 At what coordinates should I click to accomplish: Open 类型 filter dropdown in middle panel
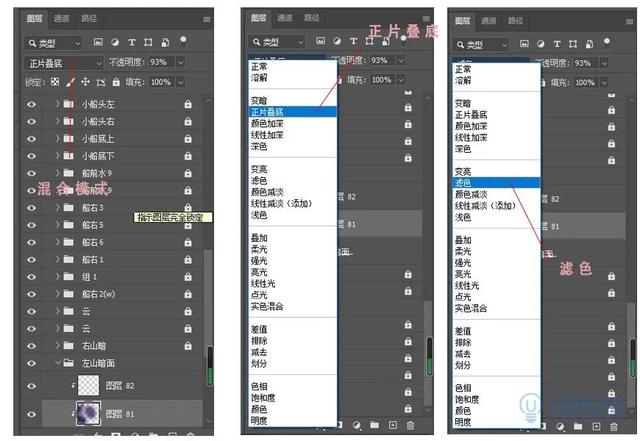[x=277, y=42]
